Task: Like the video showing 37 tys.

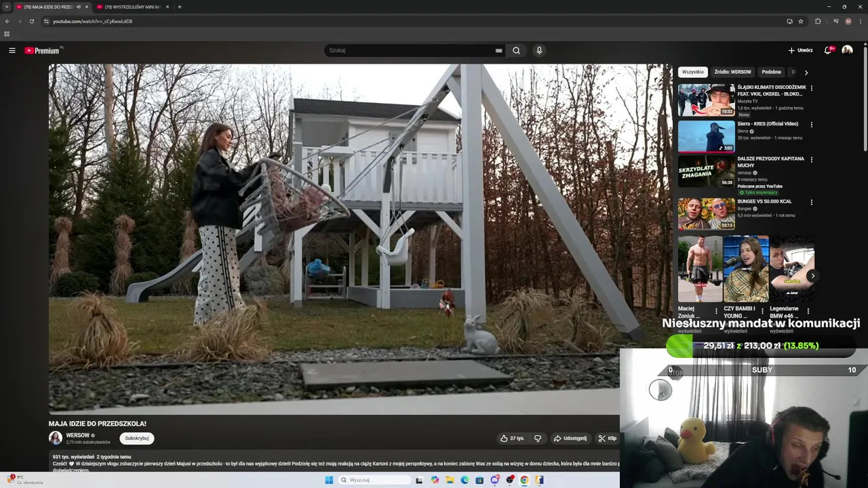Action: pyautogui.click(x=513, y=439)
